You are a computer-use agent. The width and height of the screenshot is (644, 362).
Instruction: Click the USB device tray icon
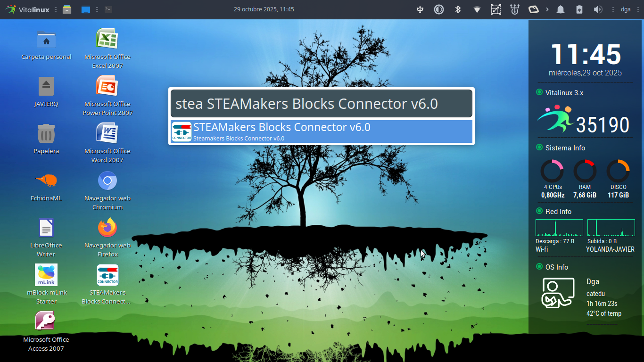click(x=421, y=9)
